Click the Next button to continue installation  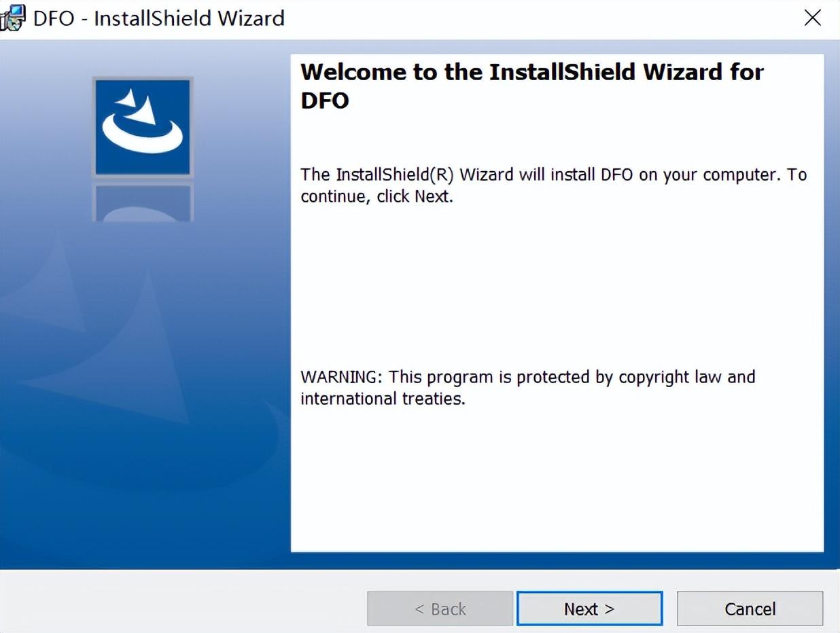point(589,609)
